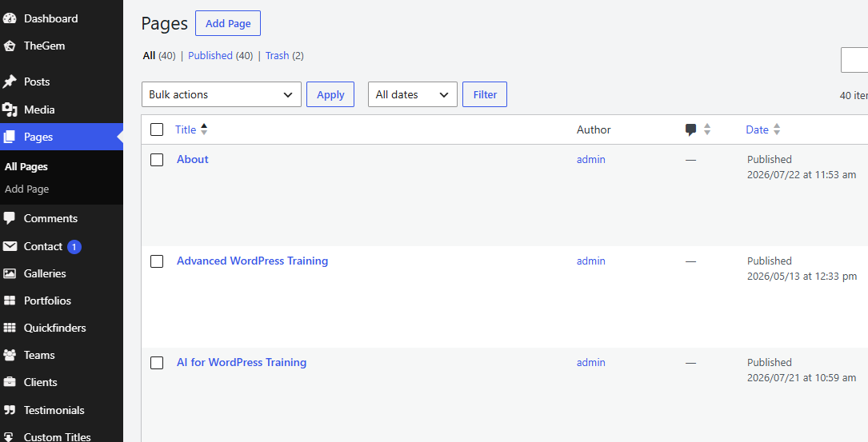Open the Bulk actions dropdown
This screenshot has height=442, width=868.
click(222, 94)
